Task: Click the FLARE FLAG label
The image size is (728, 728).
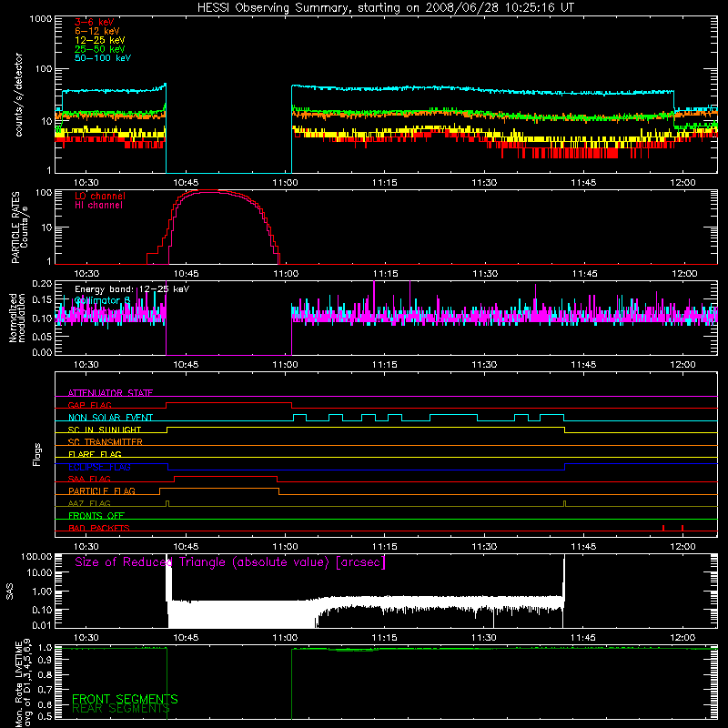Action: click(95, 454)
